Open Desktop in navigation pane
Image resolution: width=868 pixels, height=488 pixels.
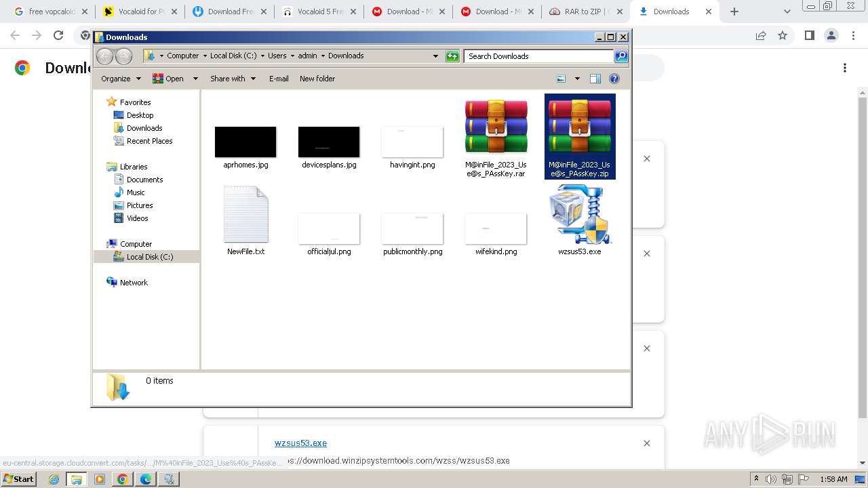[140, 115]
